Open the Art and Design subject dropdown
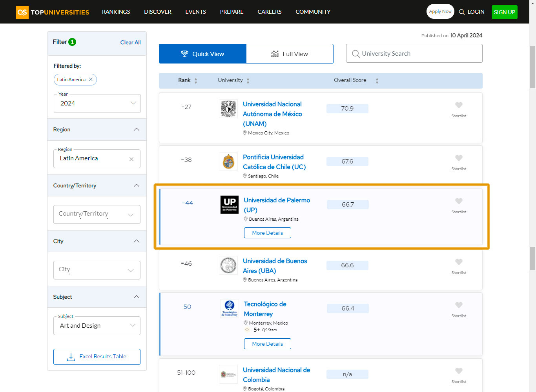Image resolution: width=536 pixels, height=392 pixels. (97, 326)
